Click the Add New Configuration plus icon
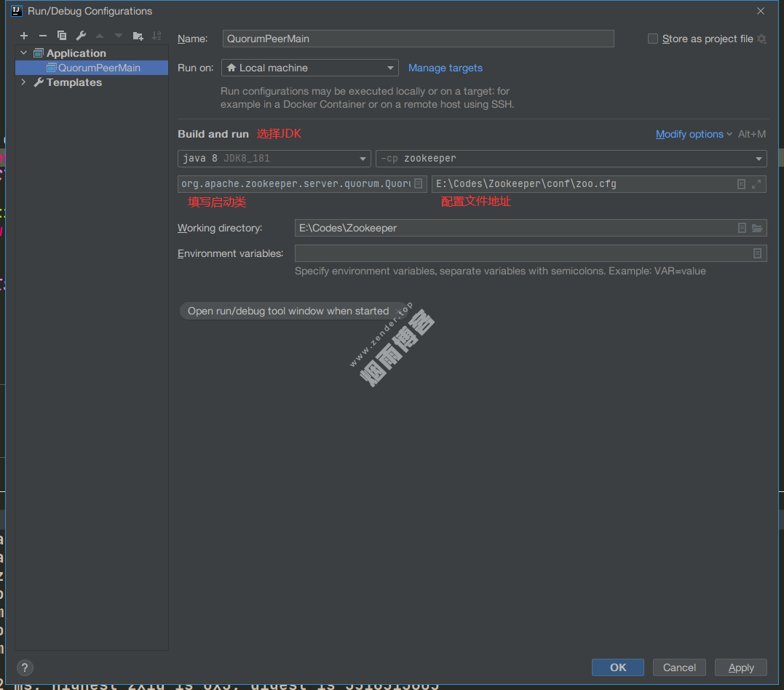Viewport: 784px width, 690px height. point(24,36)
